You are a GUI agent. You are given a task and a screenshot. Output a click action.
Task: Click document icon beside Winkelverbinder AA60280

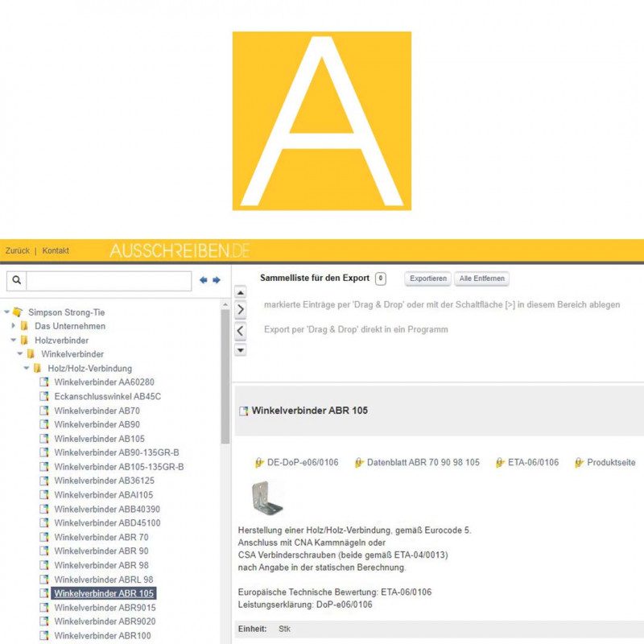click(x=44, y=382)
